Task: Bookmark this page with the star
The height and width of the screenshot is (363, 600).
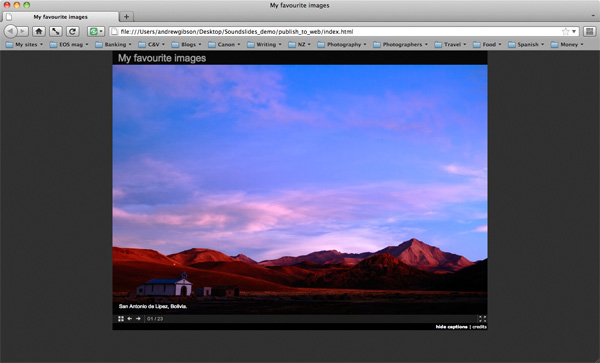Action: point(565,31)
